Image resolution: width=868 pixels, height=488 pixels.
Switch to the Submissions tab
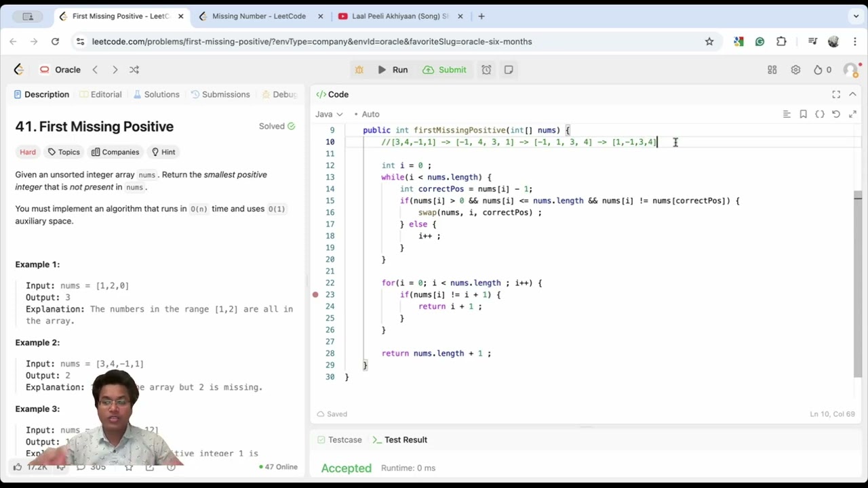point(220,94)
